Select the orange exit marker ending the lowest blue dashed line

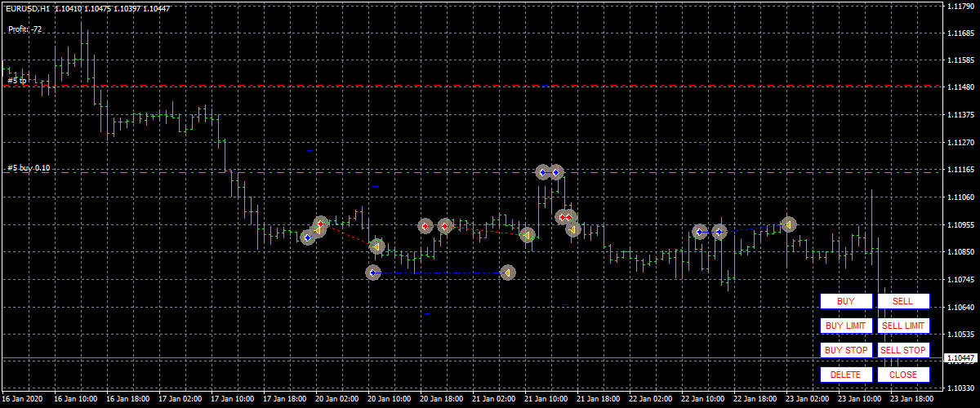coord(507,273)
